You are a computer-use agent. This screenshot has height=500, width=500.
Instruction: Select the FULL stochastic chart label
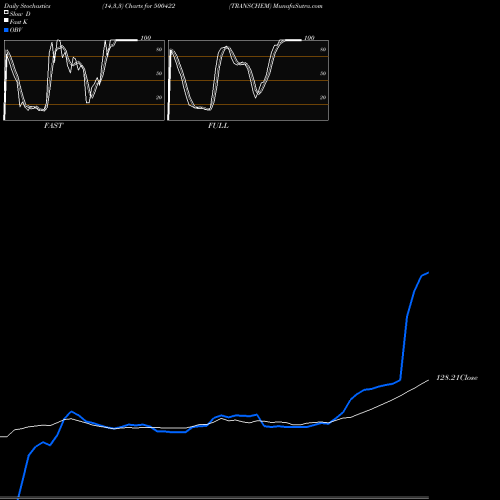click(x=218, y=126)
